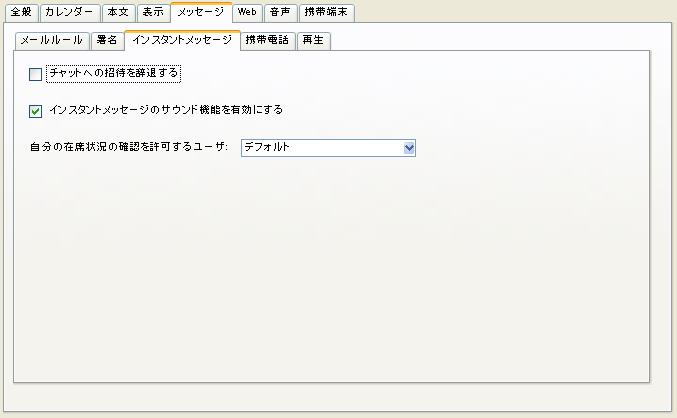Open the デフォルト presence permission dropdown

(328, 148)
